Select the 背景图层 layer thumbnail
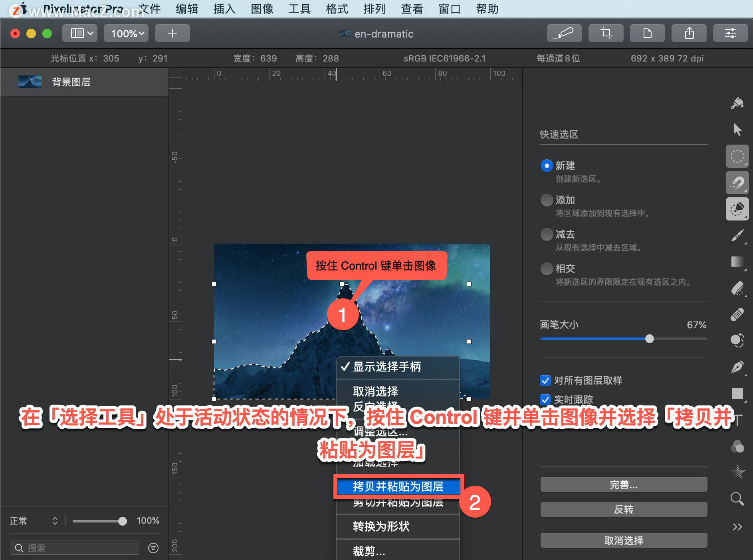The width and height of the screenshot is (753, 560). [30, 82]
